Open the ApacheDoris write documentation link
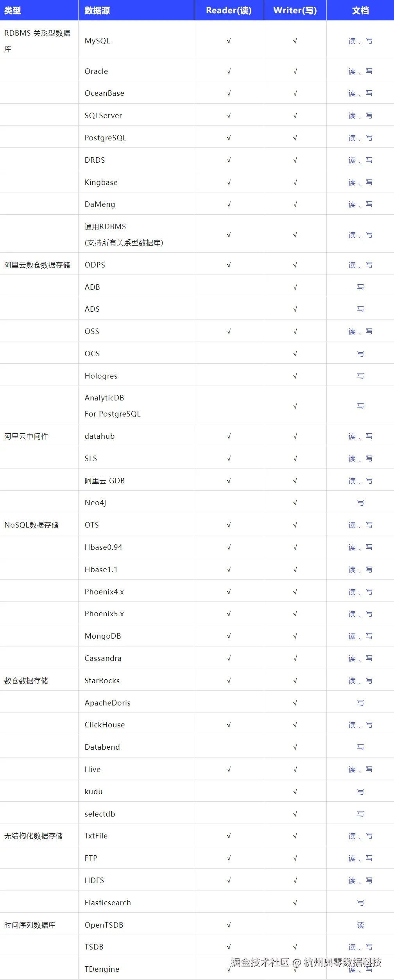Viewport: 394px width, 980px height. click(360, 703)
